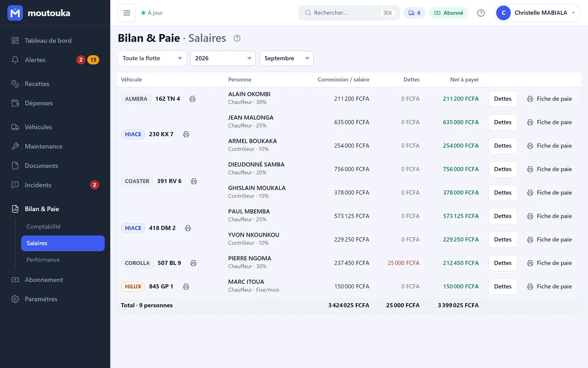
Task: Open Fiche de paie for DIEUDONNÉ SAMBA
Action: (x=549, y=169)
